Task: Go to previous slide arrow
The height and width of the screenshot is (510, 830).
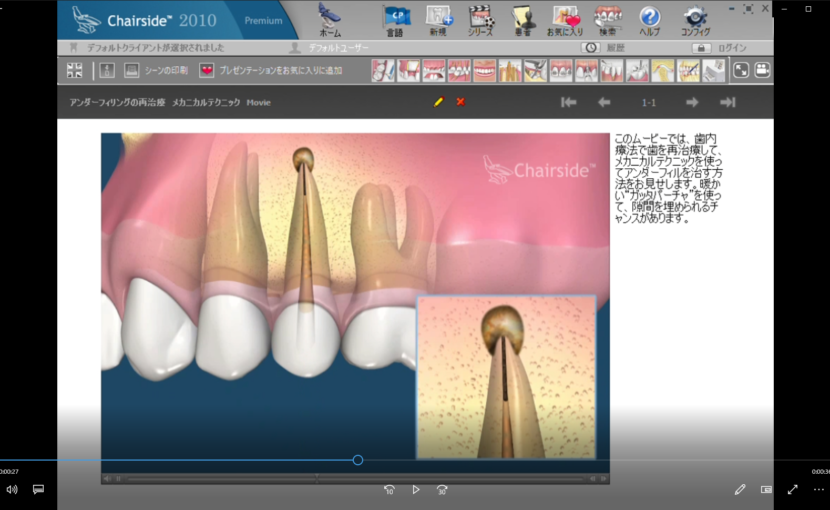Action: (x=604, y=102)
